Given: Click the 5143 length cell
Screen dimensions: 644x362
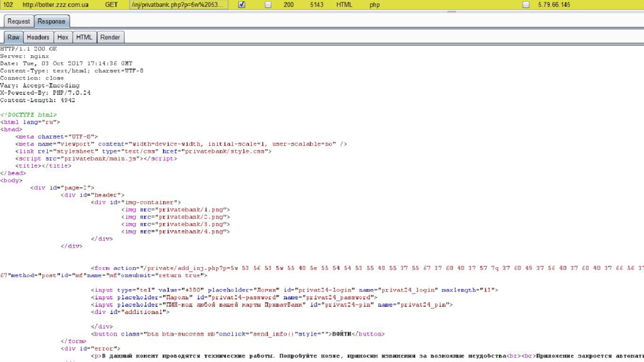Looking at the screenshot, I should point(316,5).
